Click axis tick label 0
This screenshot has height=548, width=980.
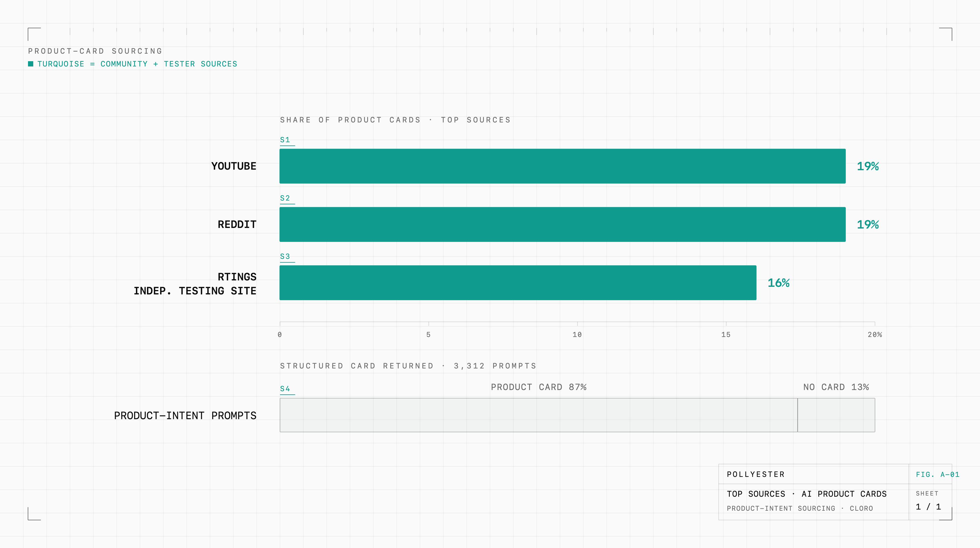point(280,335)
